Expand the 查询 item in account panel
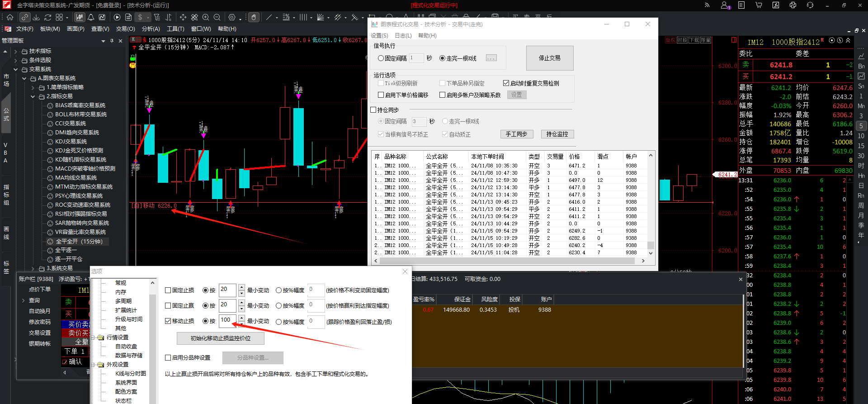Image resolution: width=868 pixels, height=404 pixels. [24, 300]
